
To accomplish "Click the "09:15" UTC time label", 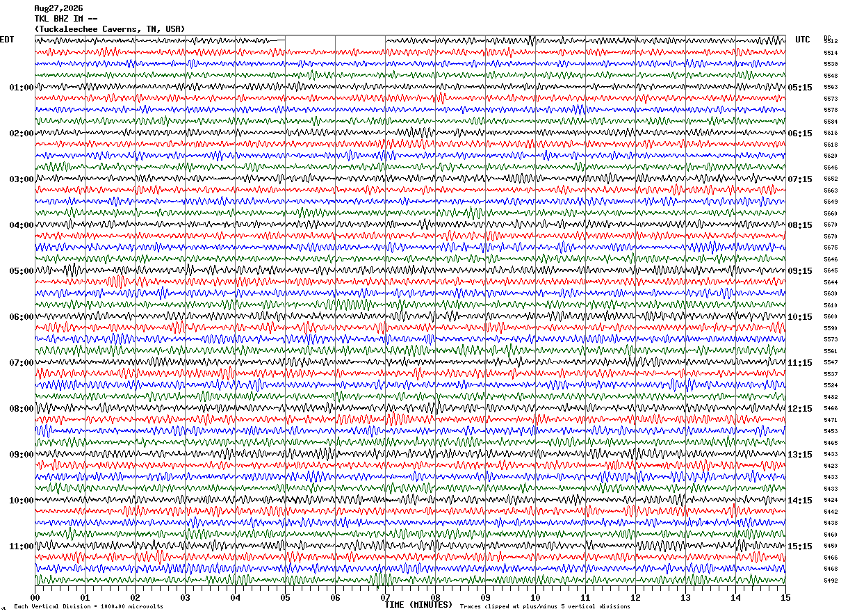I will coord(800,271).
